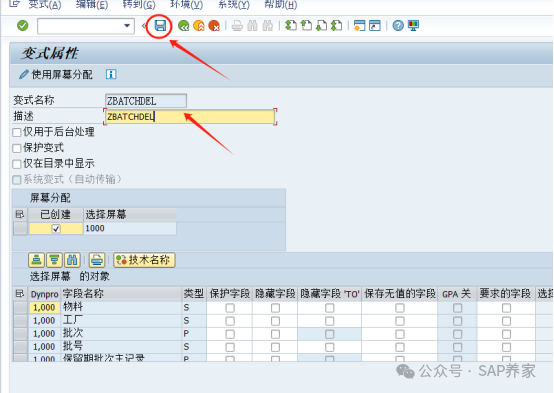Click select-all icon of screen assignment table
This screenshot has height=393, width=554.
pyautogui.click(x=20, y=214)
